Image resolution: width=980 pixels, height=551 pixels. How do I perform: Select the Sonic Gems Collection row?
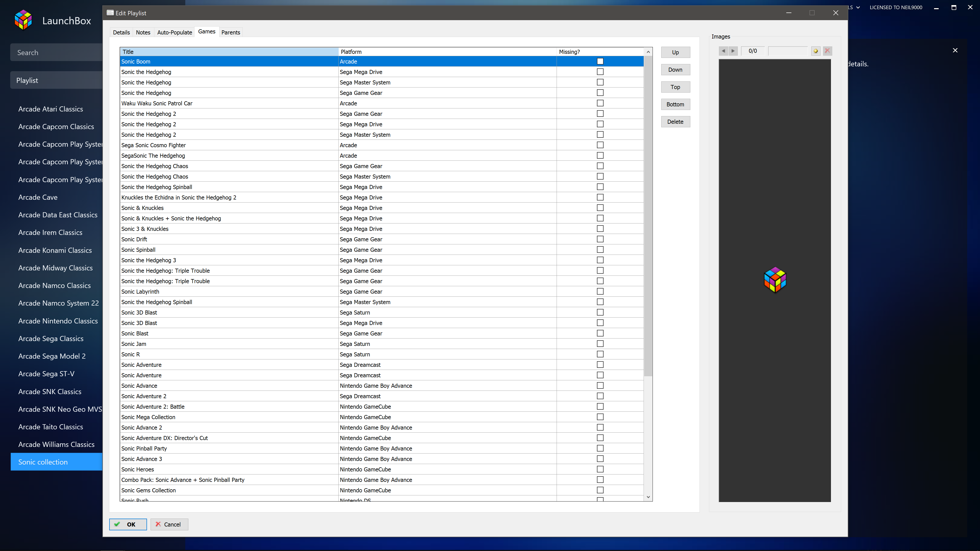pyautogui.click(x=382, y=490)
